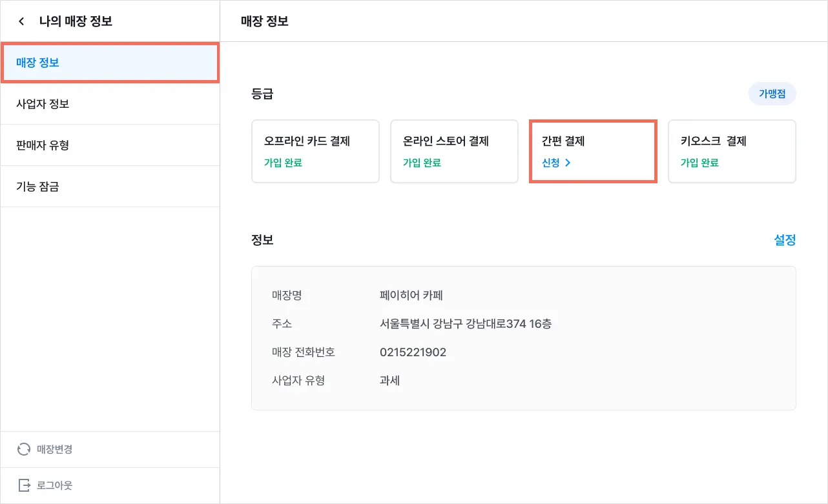Click the 매장변경 label
The height and width of the screenshot is (504, 828).
coord(54,449)
